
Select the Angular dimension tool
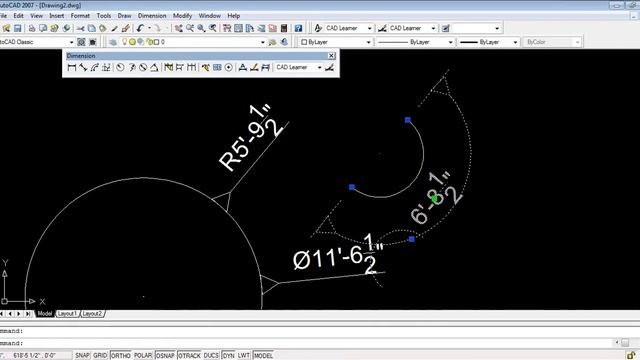[x=154, y=67]
